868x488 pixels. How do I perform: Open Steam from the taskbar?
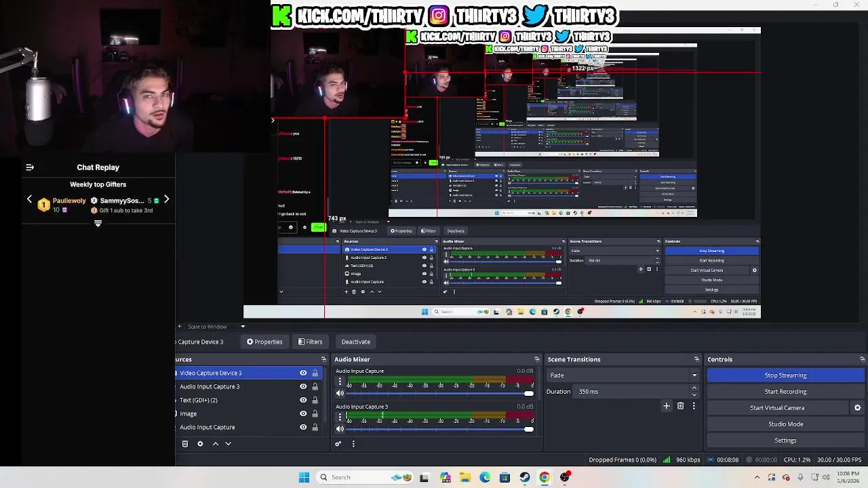tap(524, 477)
